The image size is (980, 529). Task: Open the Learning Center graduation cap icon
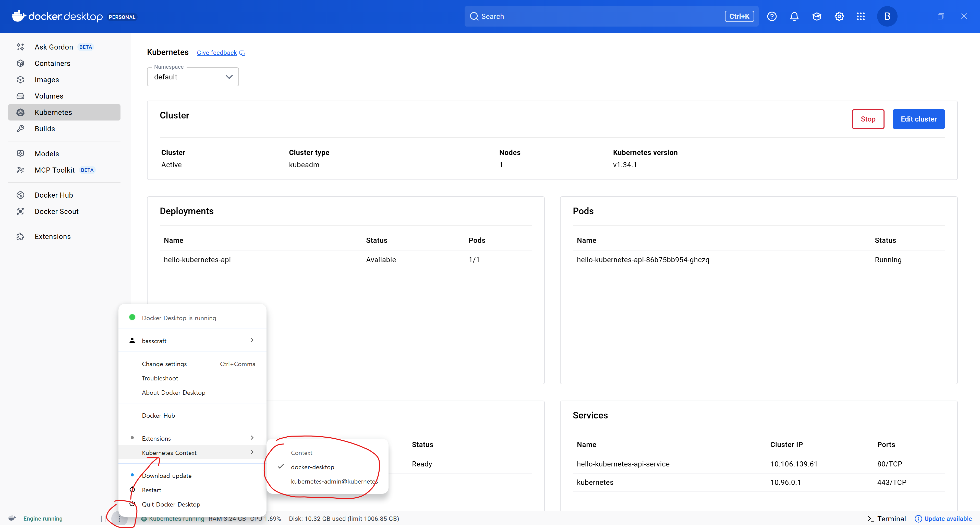[816, 16]
